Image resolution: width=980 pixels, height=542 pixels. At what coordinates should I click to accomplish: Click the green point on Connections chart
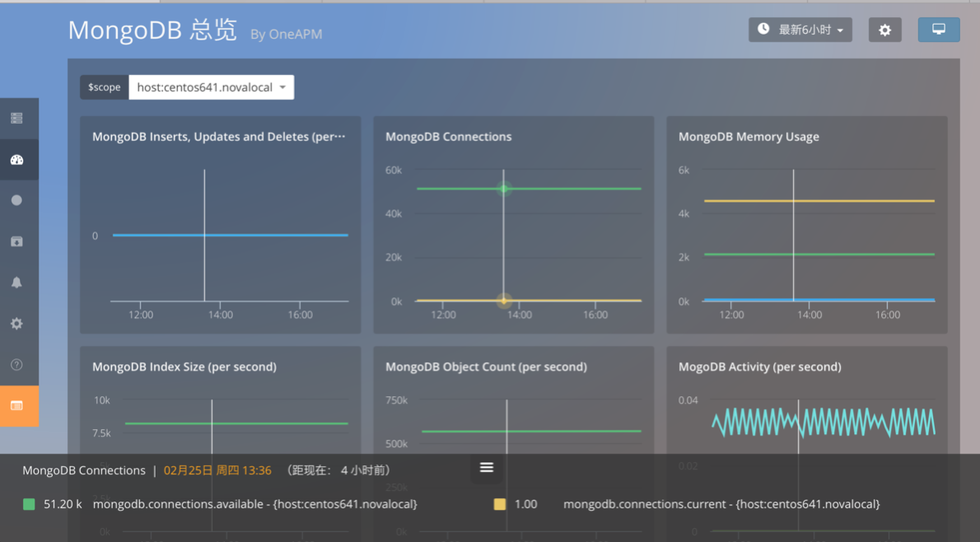pos(504,189)
